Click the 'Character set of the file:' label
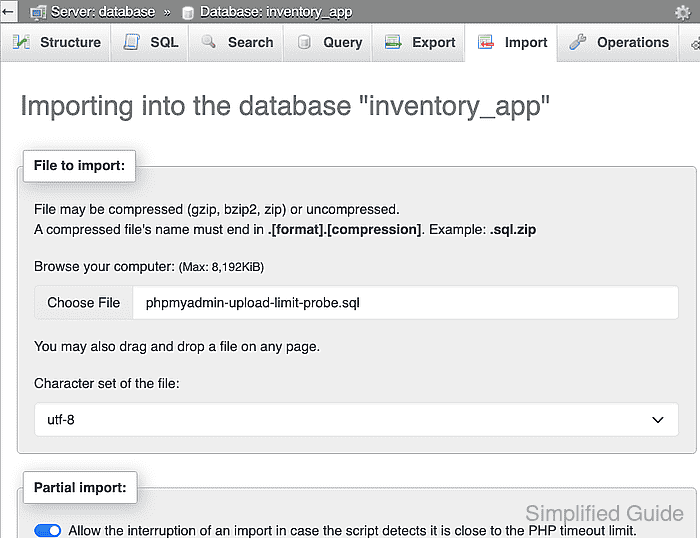 coord(107,384)
